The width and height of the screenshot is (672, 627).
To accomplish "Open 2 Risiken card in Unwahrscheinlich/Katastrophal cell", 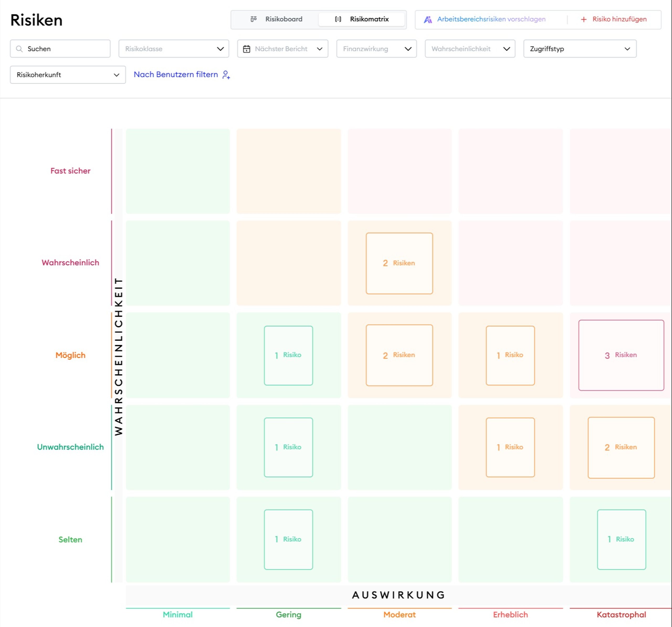I will [x=621, y=447].
